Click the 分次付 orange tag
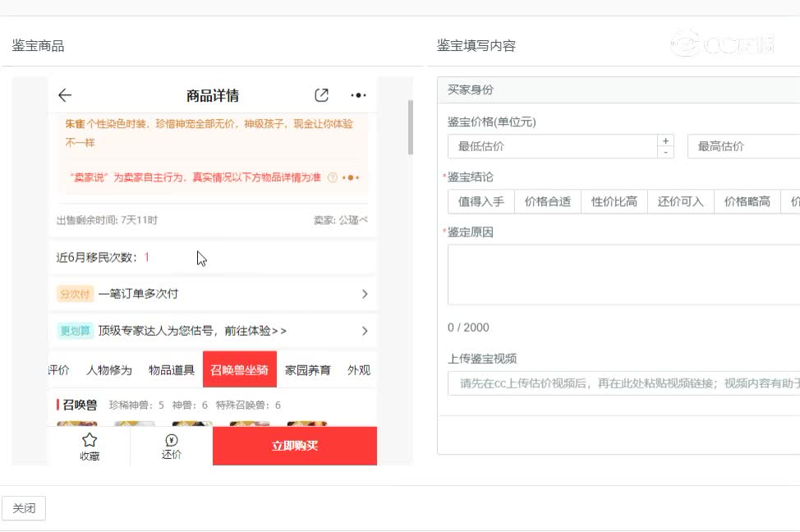Image resolution: width=800 pixels, height=532 pixels. pos(75,294)
